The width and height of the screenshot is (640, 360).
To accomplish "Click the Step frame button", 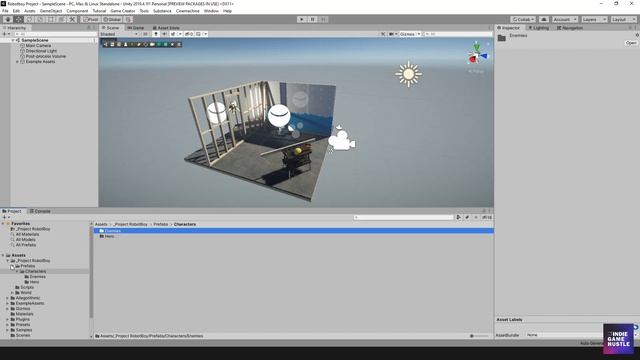I will click(323, 19).
